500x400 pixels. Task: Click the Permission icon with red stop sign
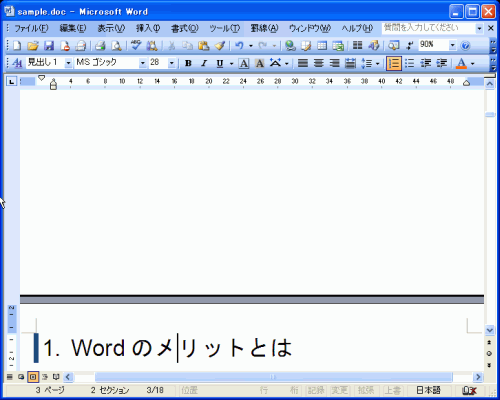(x=65, y=45)
